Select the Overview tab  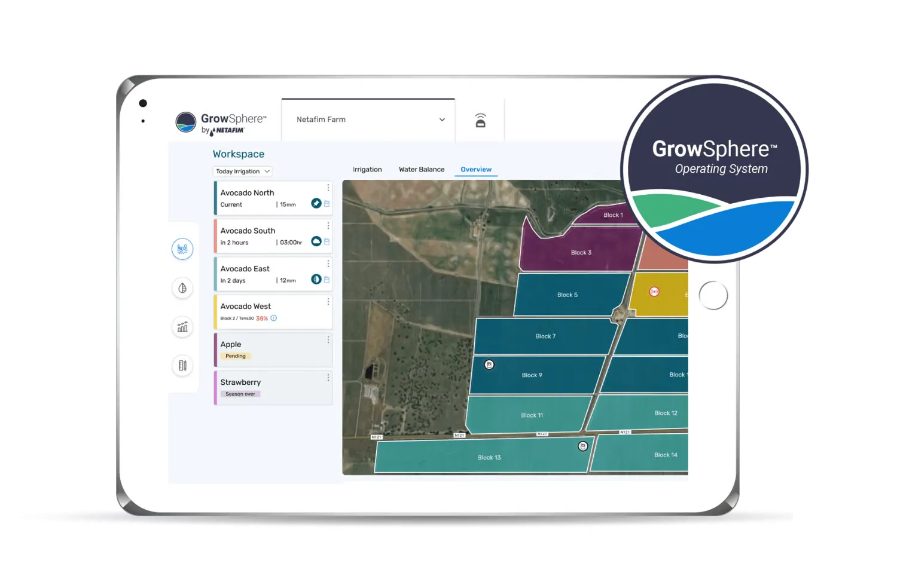pyautogui.click(x=476, y=170)
